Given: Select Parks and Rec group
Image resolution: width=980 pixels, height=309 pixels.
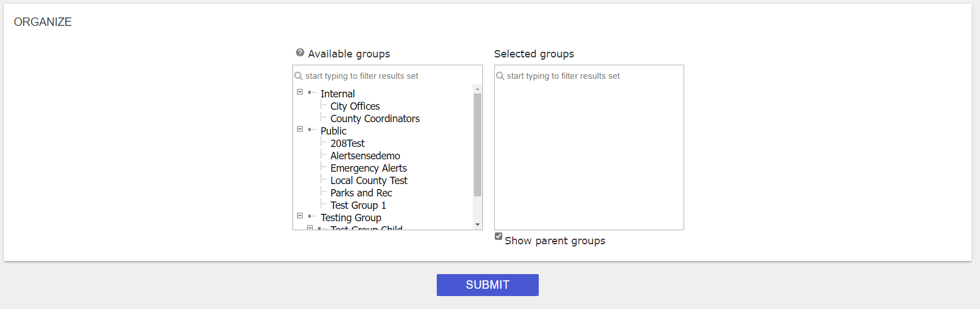Looking at the screenshot, I should point(361,193).
